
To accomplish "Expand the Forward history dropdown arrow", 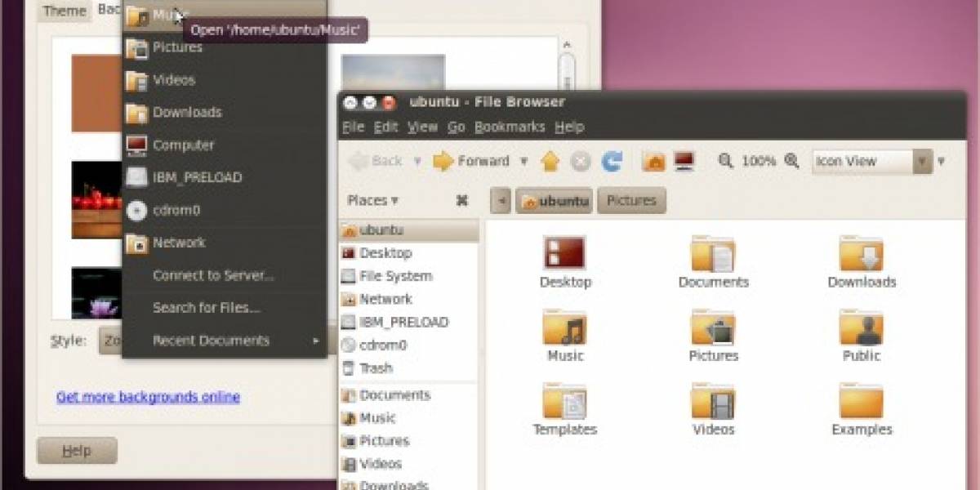I will (524, 162).
